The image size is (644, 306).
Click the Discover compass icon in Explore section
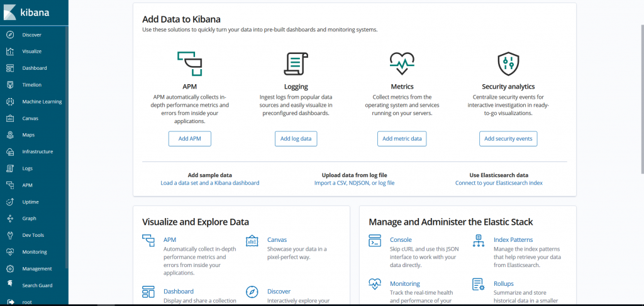click(252, 292)
